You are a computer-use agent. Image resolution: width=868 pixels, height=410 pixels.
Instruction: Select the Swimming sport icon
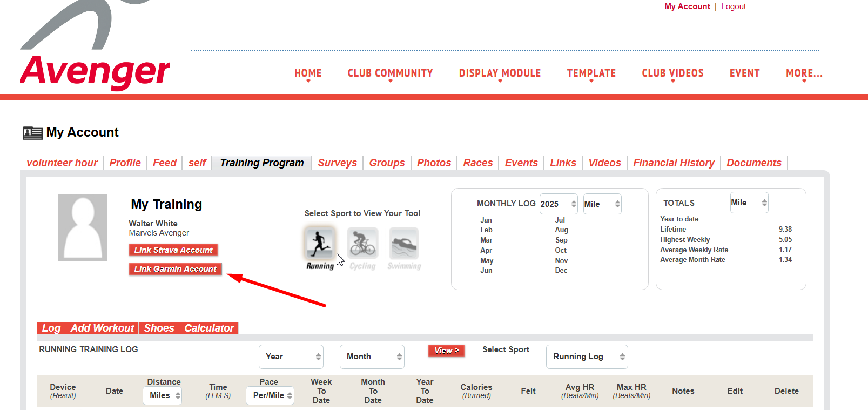click(404, 244)
